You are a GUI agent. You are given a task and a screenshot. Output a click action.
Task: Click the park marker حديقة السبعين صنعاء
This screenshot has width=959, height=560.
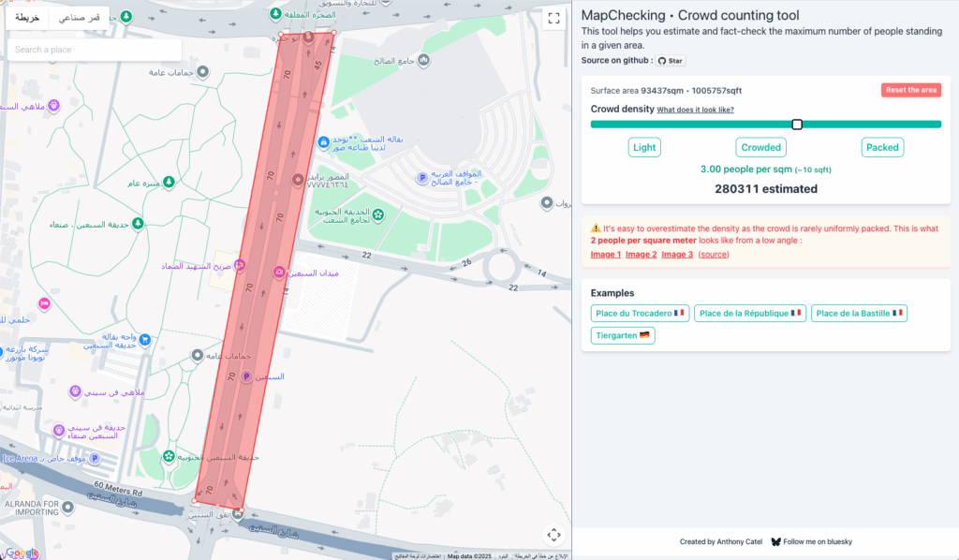coord(139,224)
